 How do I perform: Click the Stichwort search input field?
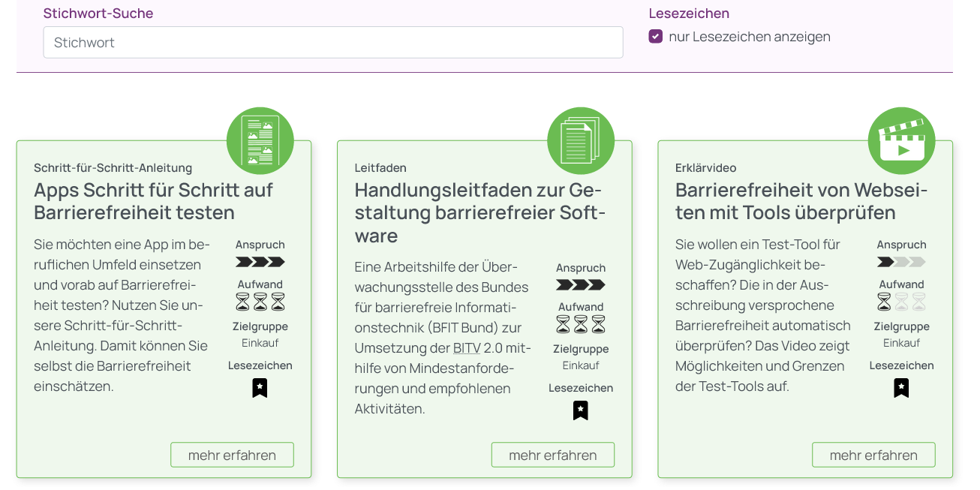[x=333, y=43]
